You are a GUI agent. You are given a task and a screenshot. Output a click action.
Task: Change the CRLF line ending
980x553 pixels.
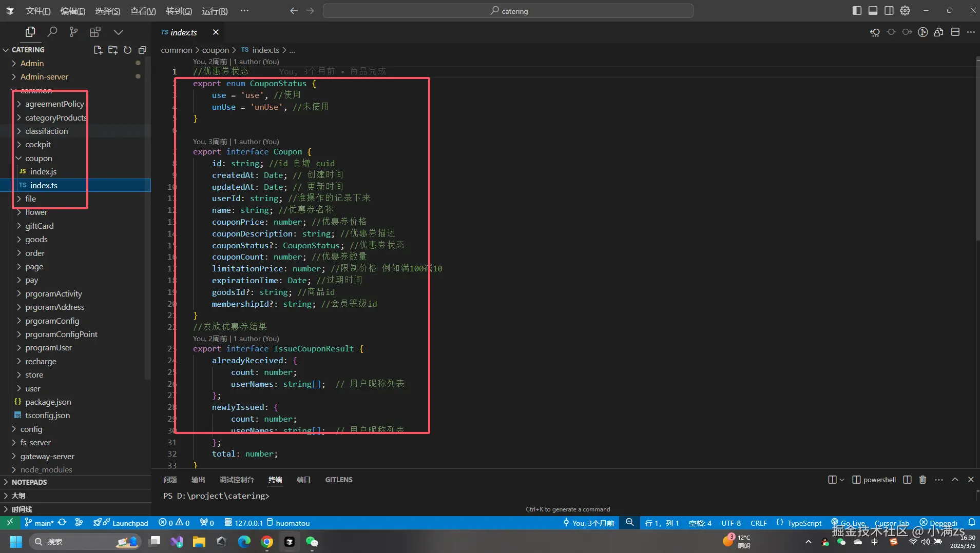pos(759,523)
